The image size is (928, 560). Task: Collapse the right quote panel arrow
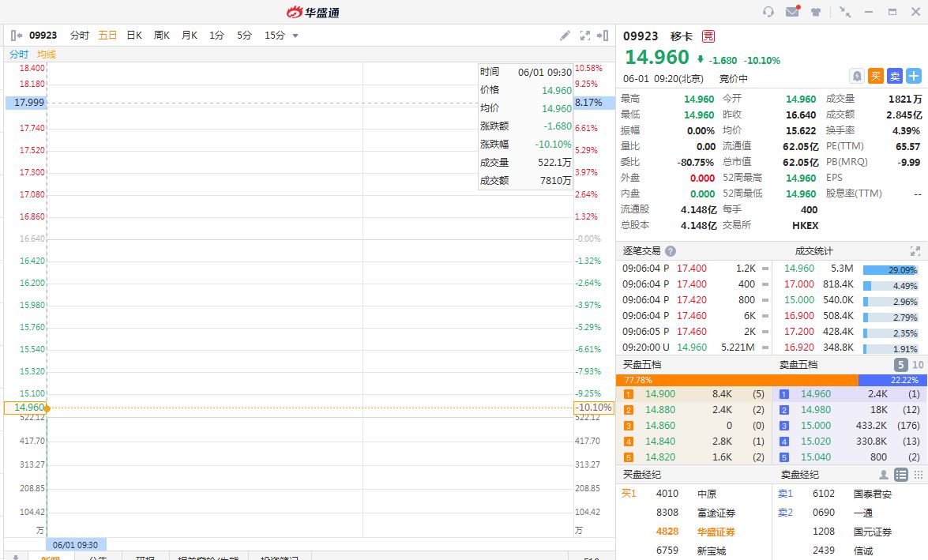coord(603,36)
